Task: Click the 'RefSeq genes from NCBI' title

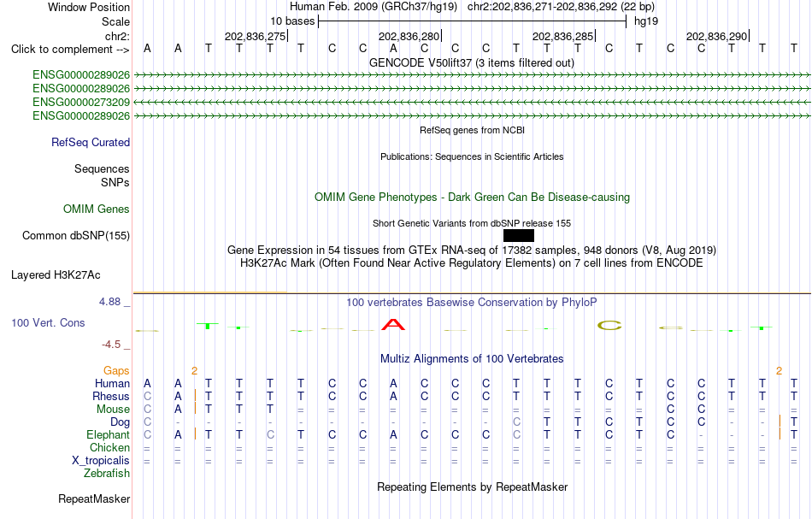Action: 473,130
